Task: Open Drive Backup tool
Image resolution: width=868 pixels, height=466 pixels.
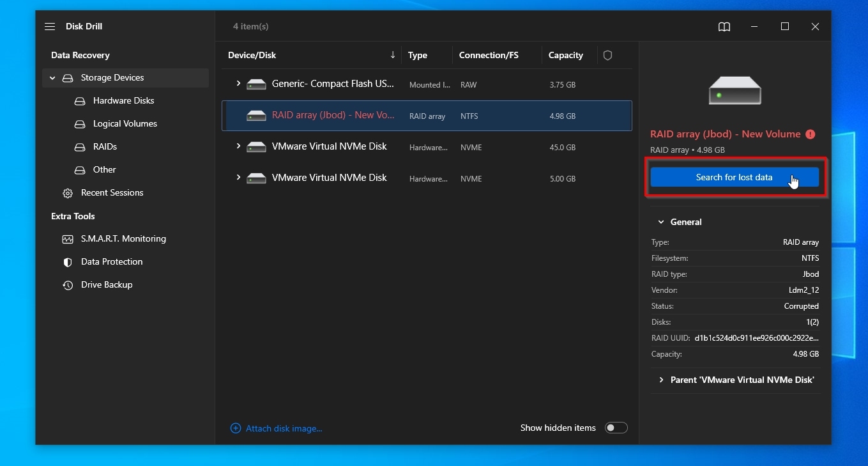Action: [106, 285]
